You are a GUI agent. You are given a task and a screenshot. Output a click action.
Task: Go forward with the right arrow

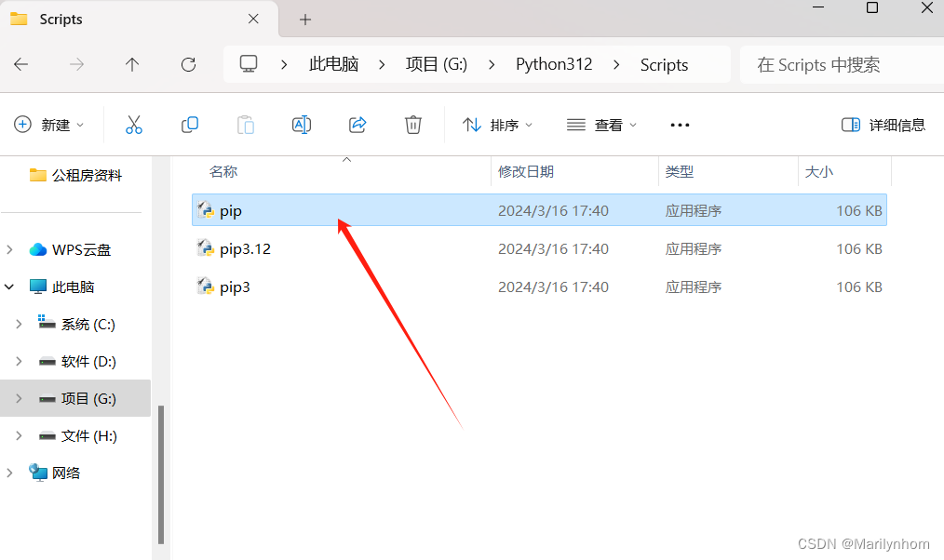pos(76,64)
